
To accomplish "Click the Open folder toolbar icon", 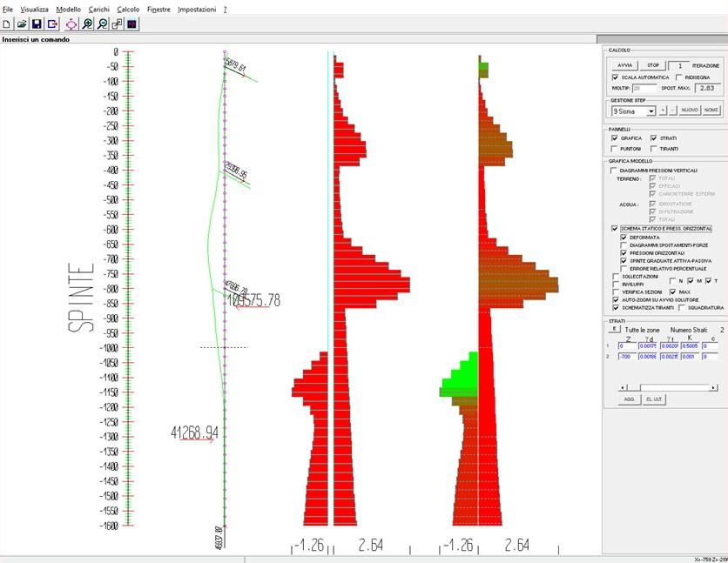I will tap(22, 23).
